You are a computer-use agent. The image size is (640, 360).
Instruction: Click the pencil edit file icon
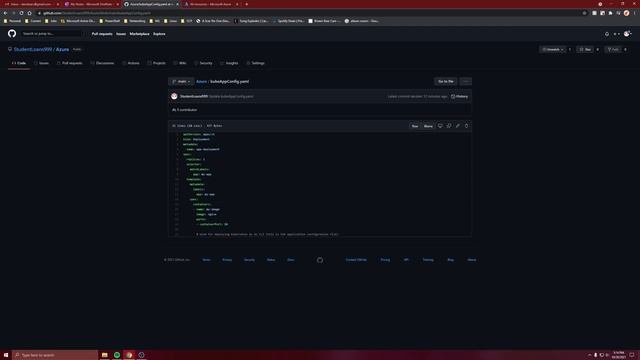pyautogui.click(x=458, y=126)
